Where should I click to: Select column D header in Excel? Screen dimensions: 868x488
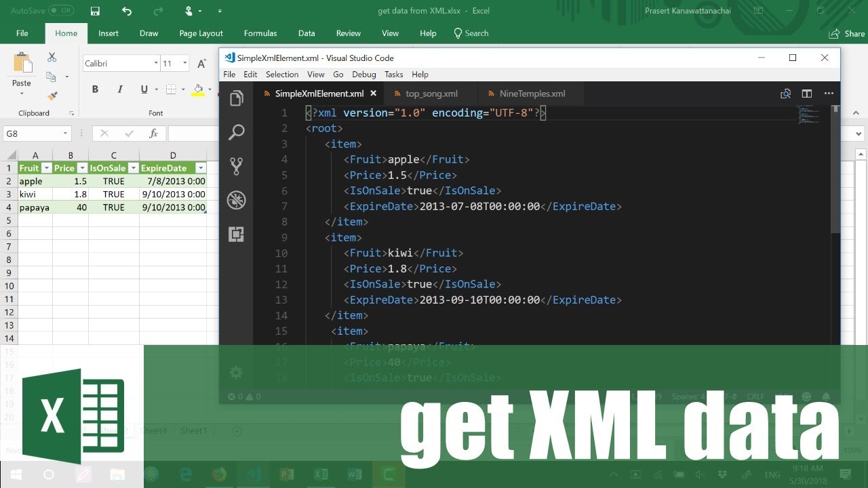[x=173, y=155]
